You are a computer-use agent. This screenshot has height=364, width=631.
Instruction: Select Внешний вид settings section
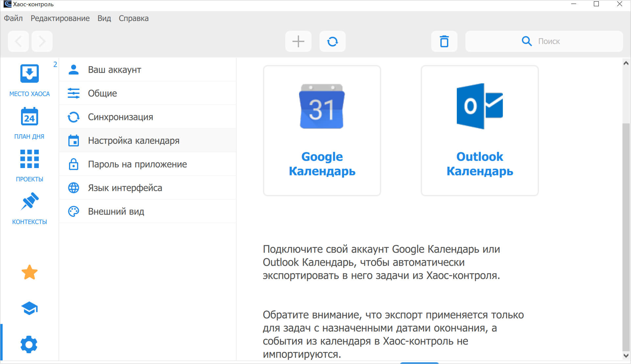pos(148,211)
